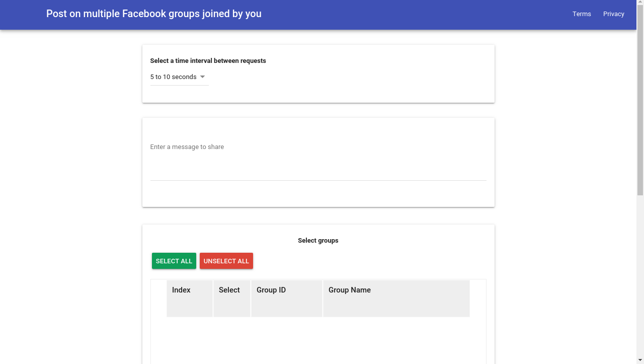This screenshot has width=644, height=364.
Task: Click the 'Select a time interval between requests' label
Action: click(208, 61)
